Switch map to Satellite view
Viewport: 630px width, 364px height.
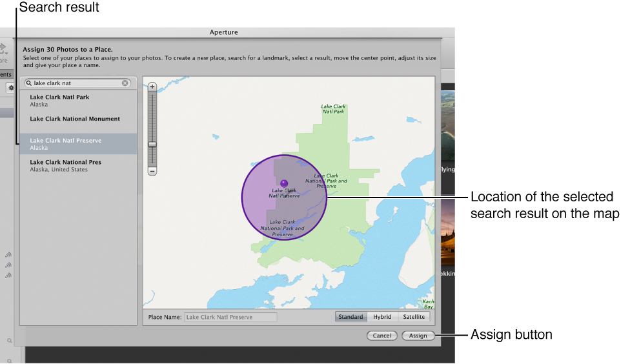(x=414, y=317)
